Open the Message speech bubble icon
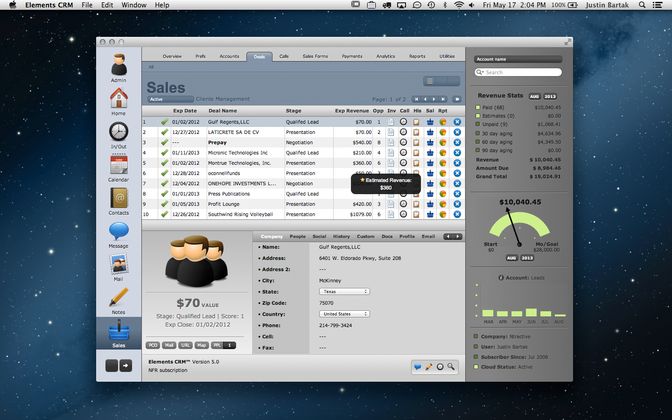Screen dimensions: 672x420 pos(118,231)
